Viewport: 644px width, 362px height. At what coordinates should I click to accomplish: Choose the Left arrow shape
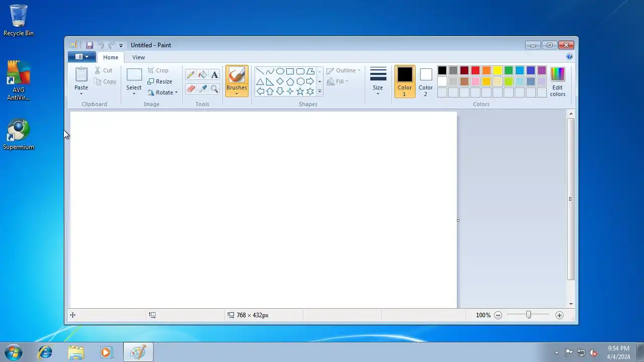click(260, 92)
